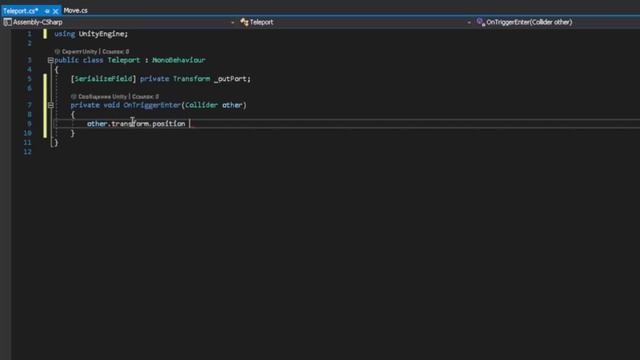This screenshot has height=360, width=640.
Task: Click the Unity script CodeLens above the class
Action: tap(80, 52)
